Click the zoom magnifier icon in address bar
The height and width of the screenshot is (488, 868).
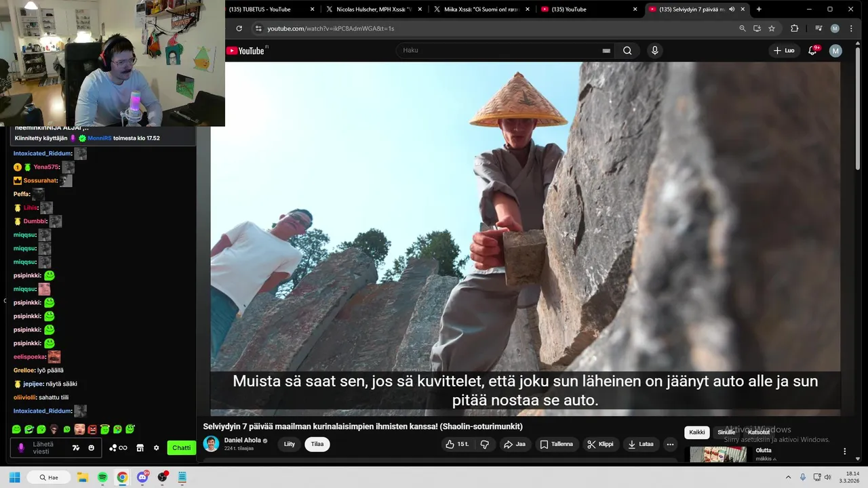click(742, 28)
